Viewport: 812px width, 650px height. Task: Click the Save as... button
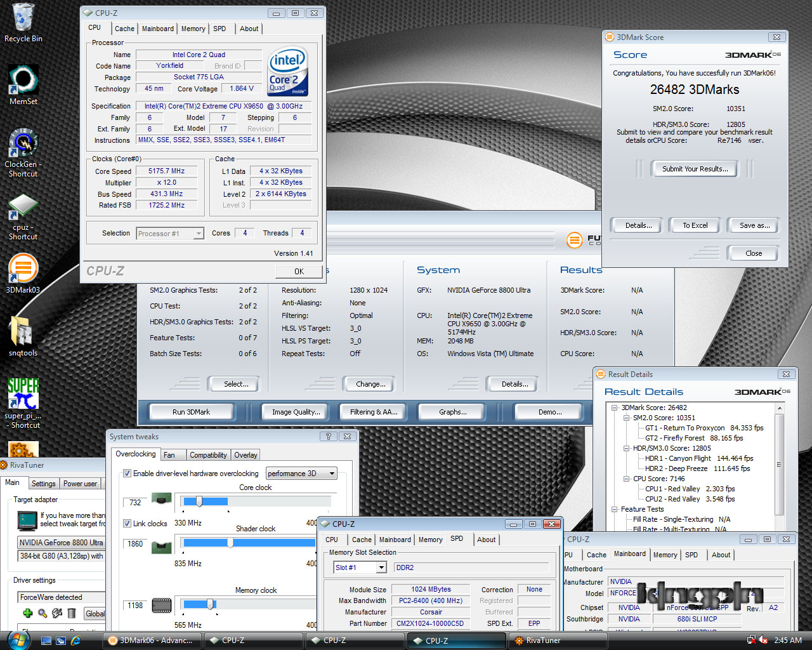pos(754,225)
